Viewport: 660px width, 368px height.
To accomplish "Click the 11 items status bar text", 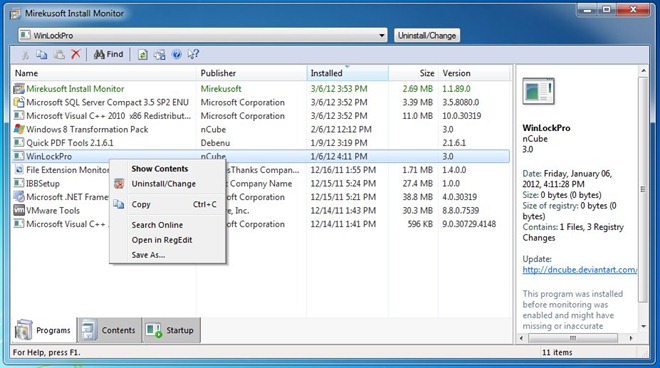I will pyautogui.click(x=557, y=352).
